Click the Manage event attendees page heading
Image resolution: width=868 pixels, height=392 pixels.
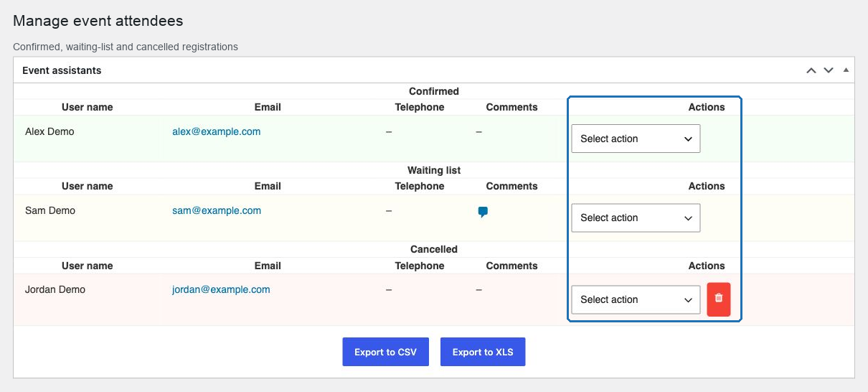coord(98,21)
